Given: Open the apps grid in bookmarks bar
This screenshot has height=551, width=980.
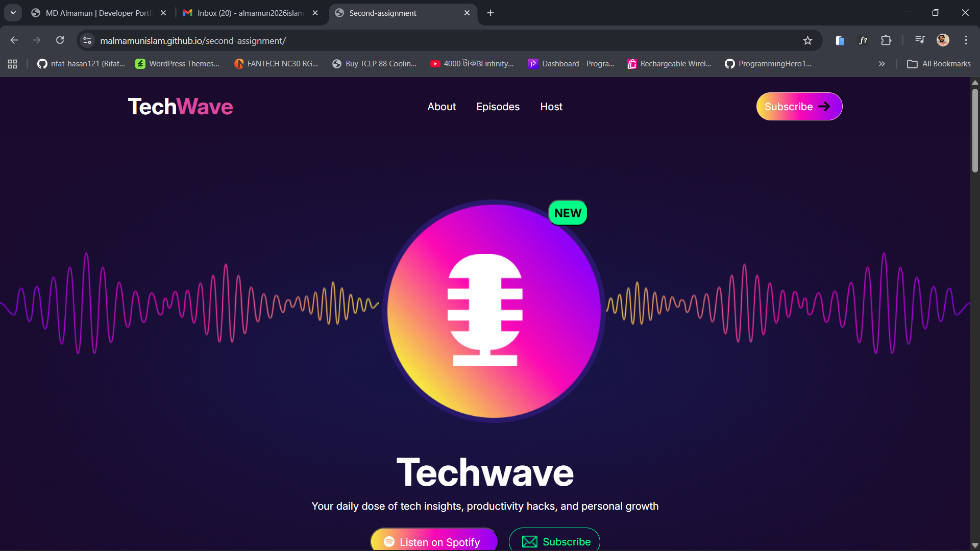Looking at the screenshot, I should (x=13, y=64).
